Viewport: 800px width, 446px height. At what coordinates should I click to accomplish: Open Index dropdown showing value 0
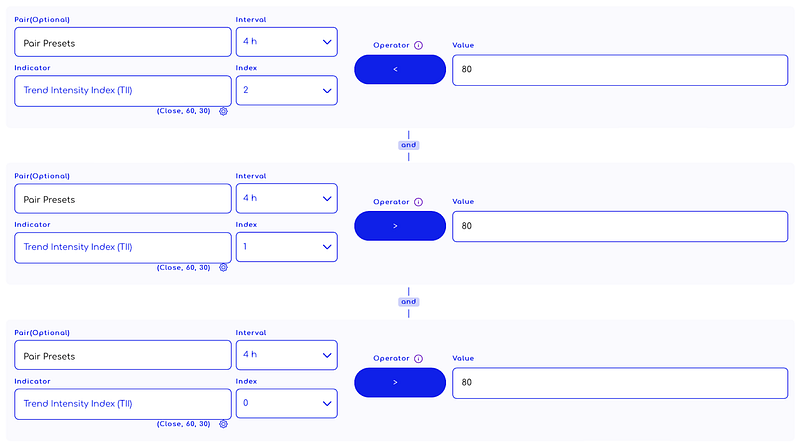286,404
